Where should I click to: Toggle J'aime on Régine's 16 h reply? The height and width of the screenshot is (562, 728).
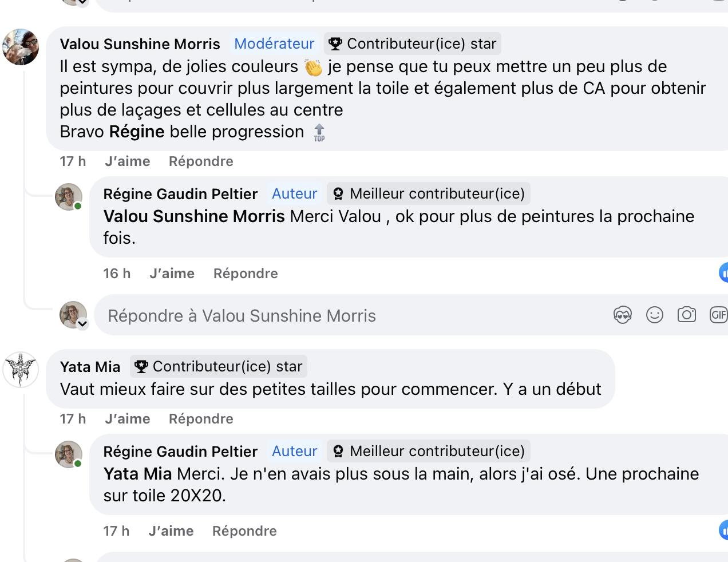(172, 274)
